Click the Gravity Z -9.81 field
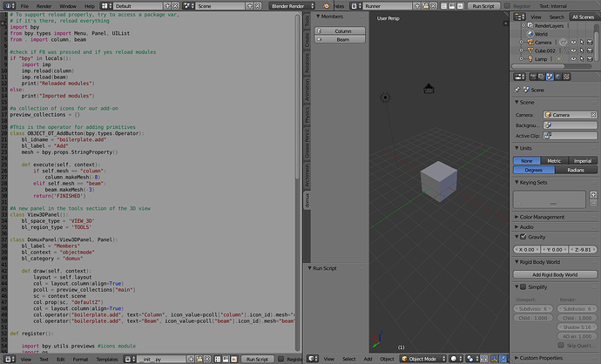The image size is (601, 364). click(583, 249)
